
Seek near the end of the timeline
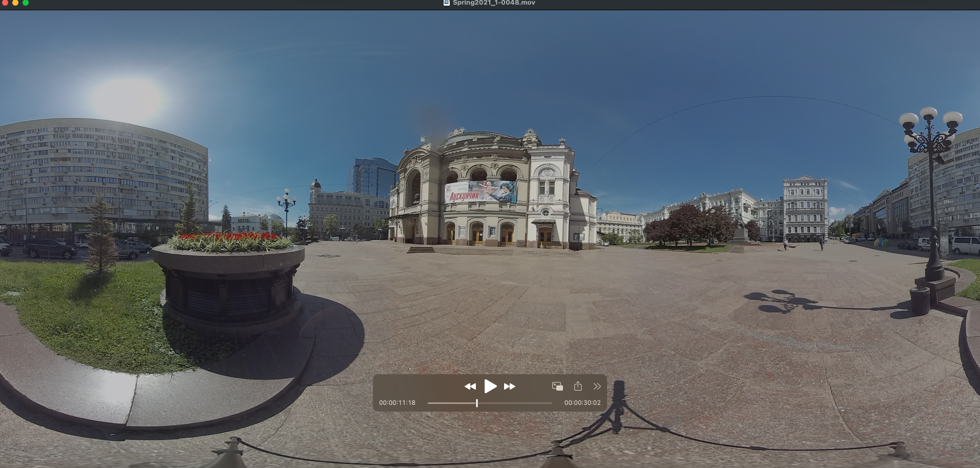point(547,403)
